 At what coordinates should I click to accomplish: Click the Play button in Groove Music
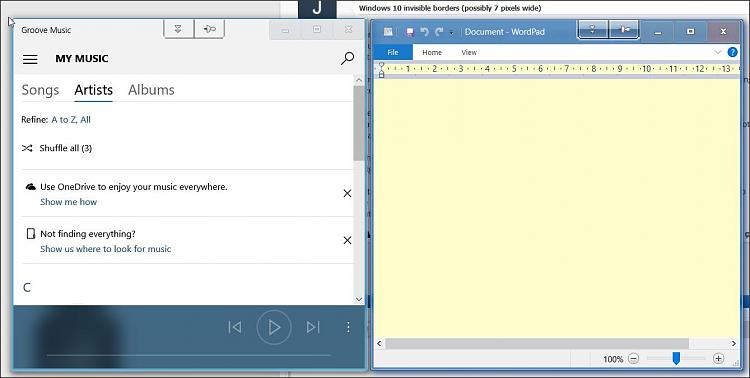[274, 327]
